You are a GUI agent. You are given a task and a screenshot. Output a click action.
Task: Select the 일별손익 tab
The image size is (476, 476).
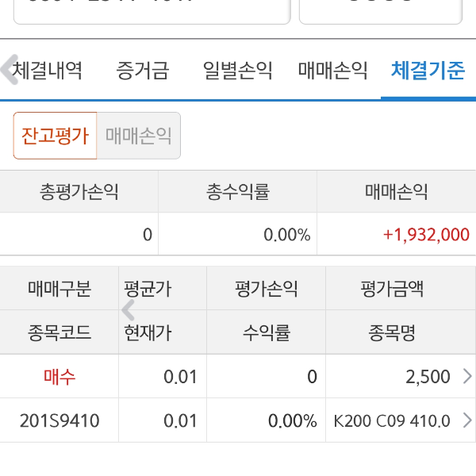pyautogui.click(x=237, y=71)
